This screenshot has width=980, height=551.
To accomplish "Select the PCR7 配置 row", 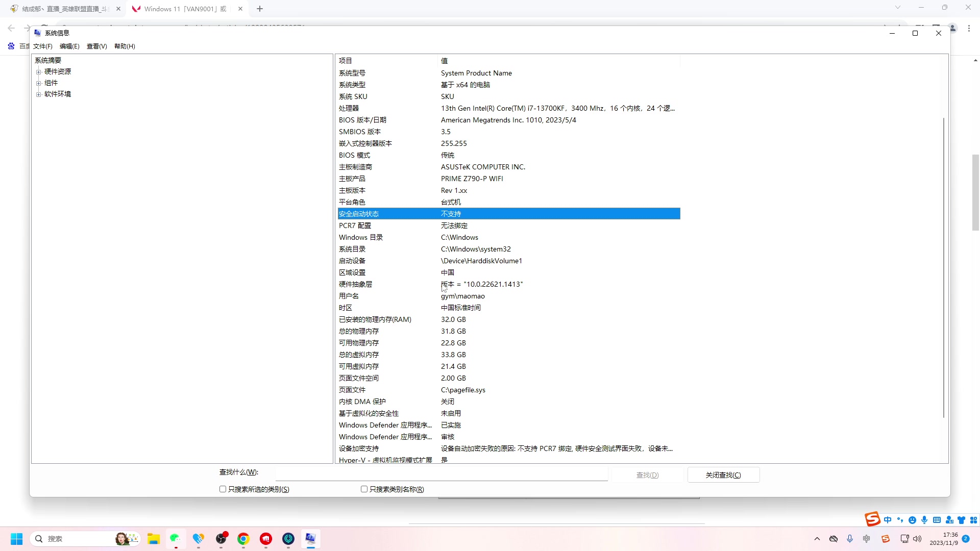I will tap(509, 226).
